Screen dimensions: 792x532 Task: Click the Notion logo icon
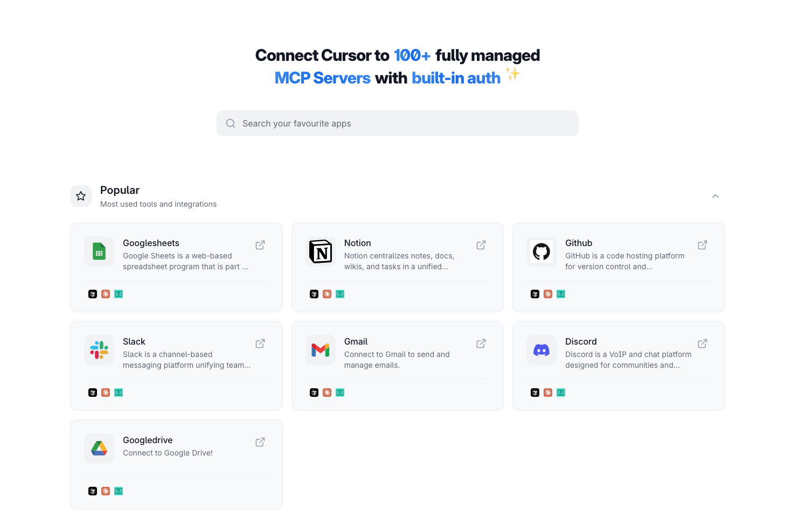pyautogui.click(x=321, y=251)
